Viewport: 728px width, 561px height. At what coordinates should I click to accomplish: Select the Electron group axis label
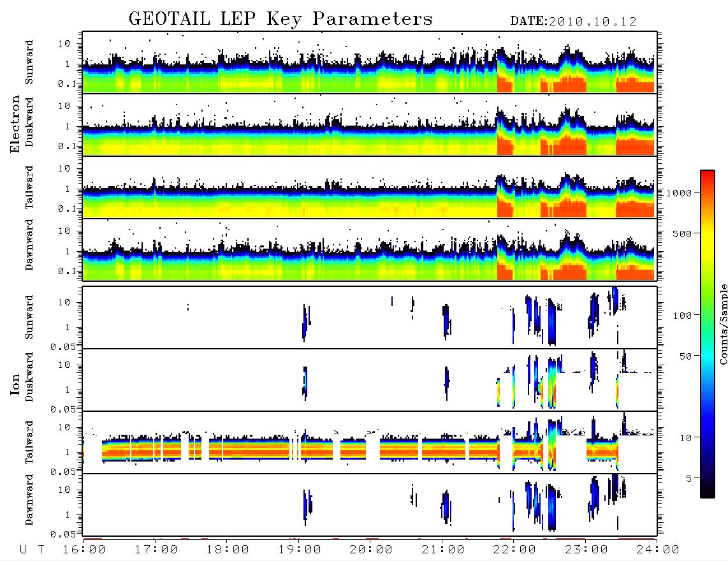15,124
